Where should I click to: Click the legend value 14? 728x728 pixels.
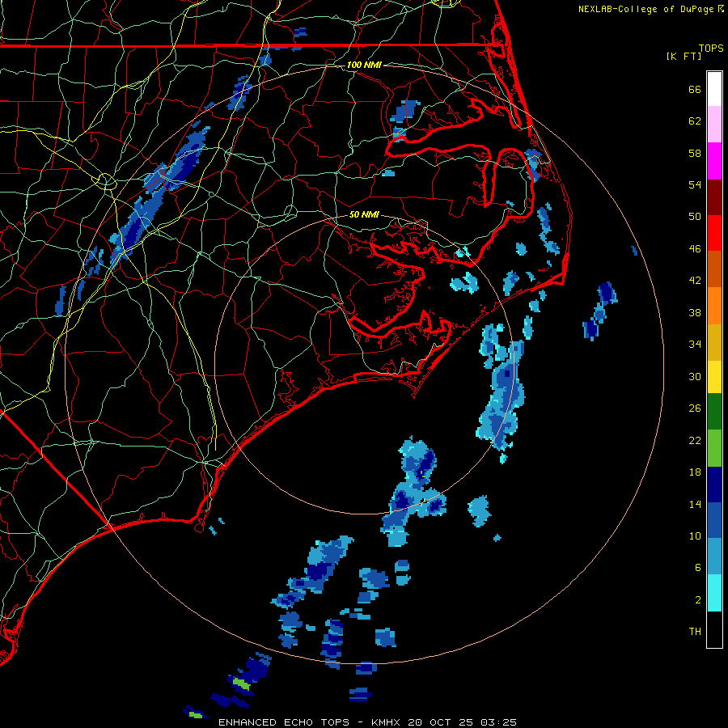(695, 504)
